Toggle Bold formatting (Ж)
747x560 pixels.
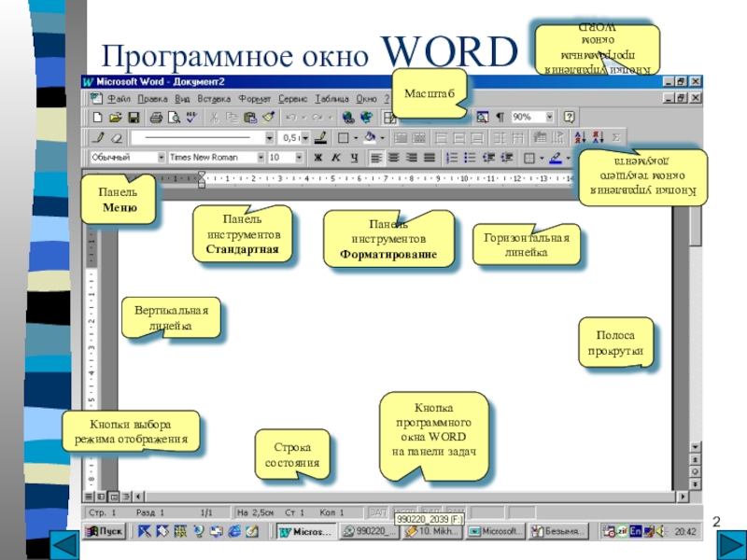click(x=317, y=157)
